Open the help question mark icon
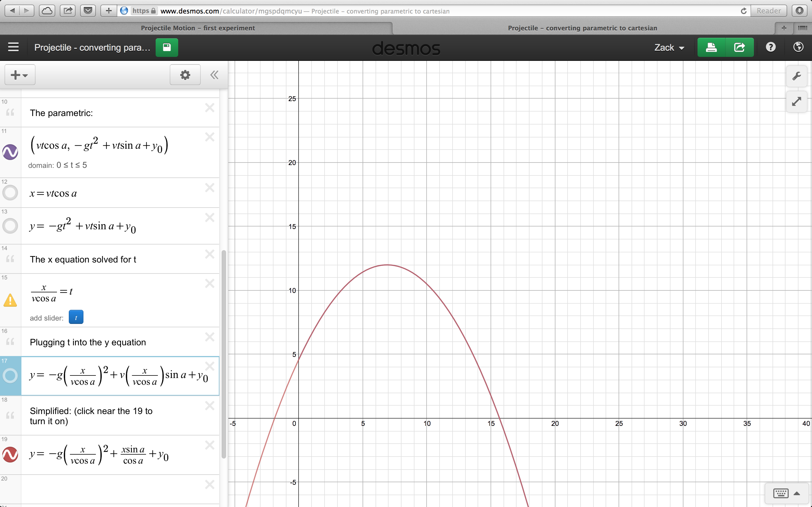 pos(770,47)
